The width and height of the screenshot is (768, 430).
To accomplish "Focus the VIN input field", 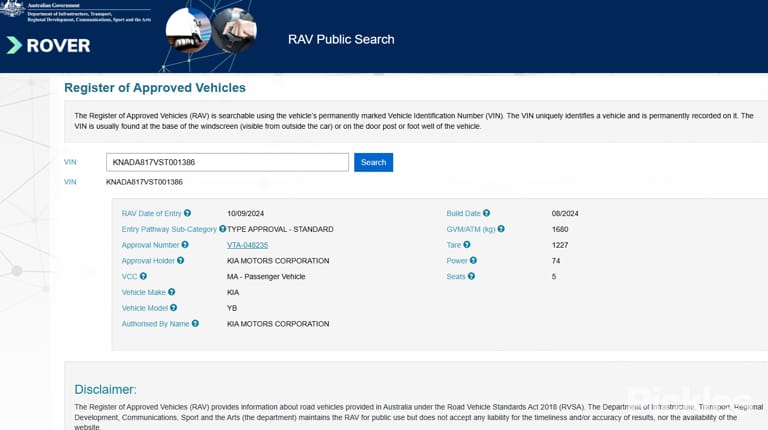I will coord(227,162).
